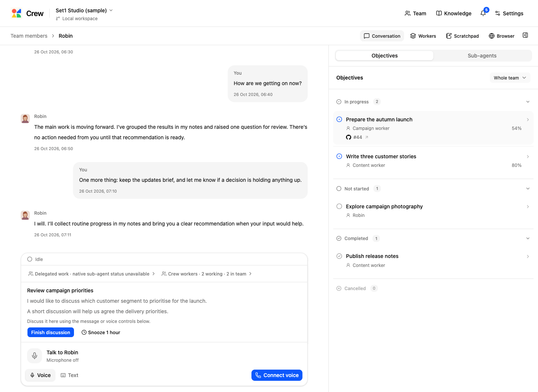Screen dimensions: 538x392
Task: Open the Whole team filter dropdown
Action: (510, 78)
